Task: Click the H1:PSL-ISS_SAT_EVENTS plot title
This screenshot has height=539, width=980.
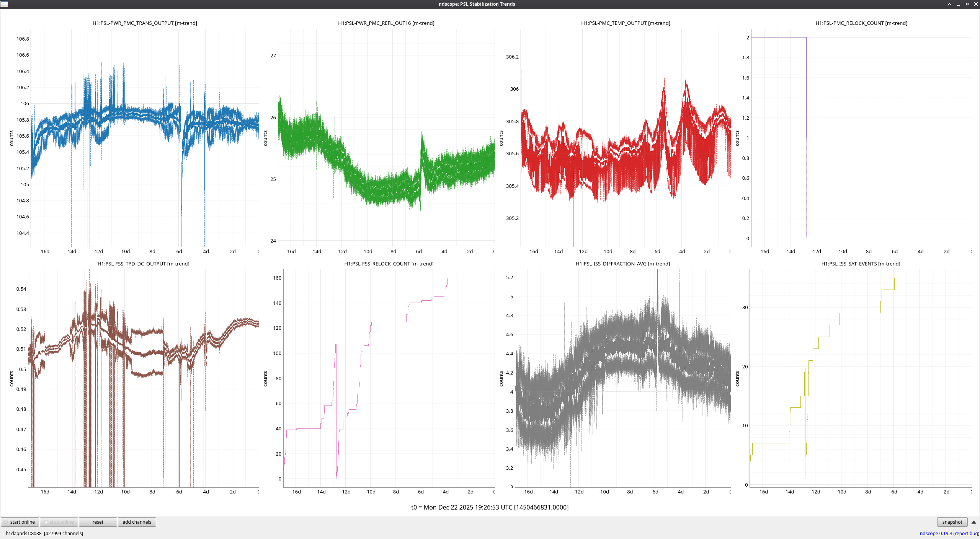Action: point(861,264)
